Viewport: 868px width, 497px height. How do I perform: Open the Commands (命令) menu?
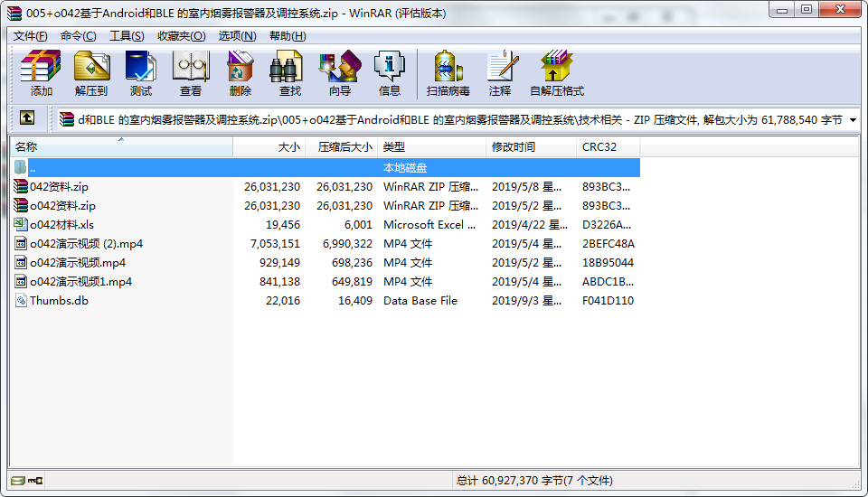[x=78, y=36]
